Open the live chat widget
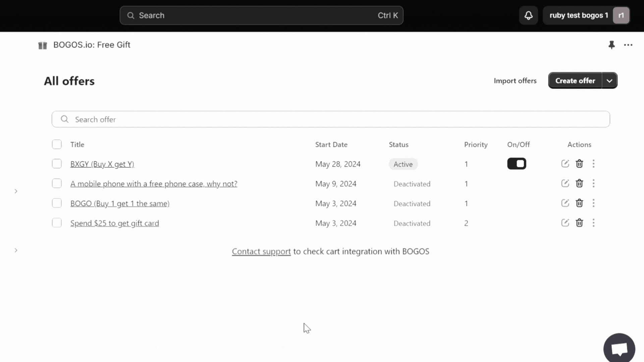The height and width of the screenshot is (362, 644). coord(619,349)
